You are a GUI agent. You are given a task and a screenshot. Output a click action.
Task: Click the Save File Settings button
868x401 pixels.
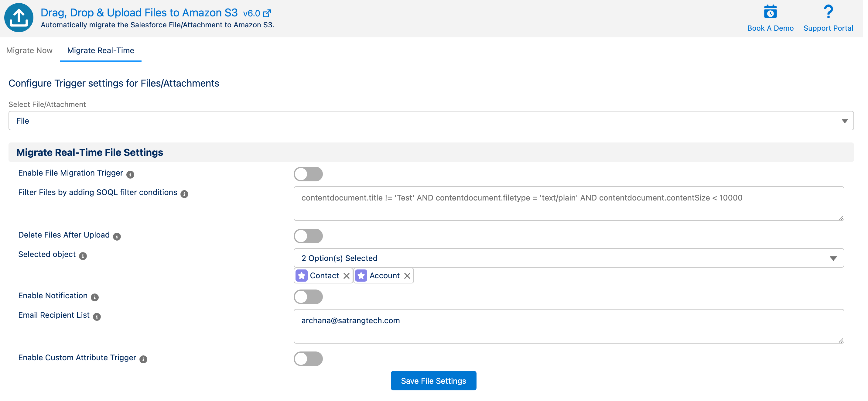pyautogui.click(x=433, y=380)
